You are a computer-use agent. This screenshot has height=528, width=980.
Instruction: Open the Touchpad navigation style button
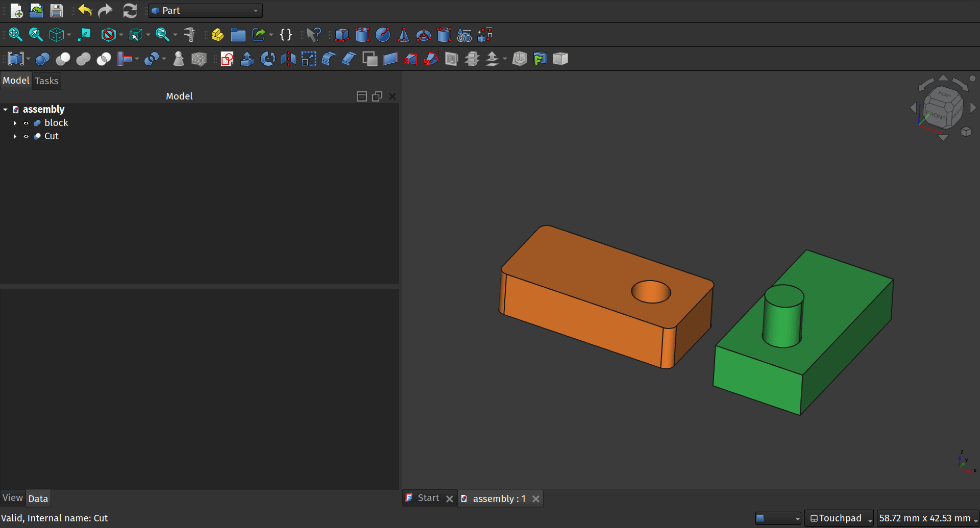[839, 518]
